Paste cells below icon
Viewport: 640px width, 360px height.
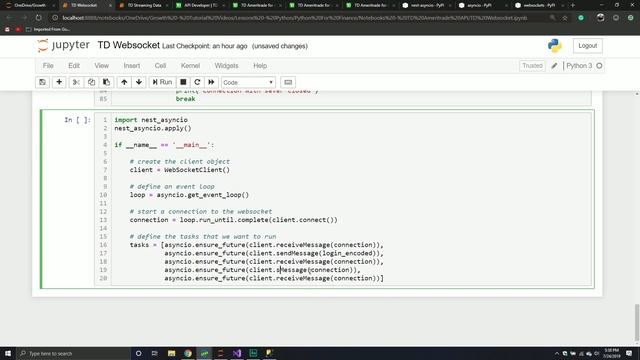pos(106,82)
